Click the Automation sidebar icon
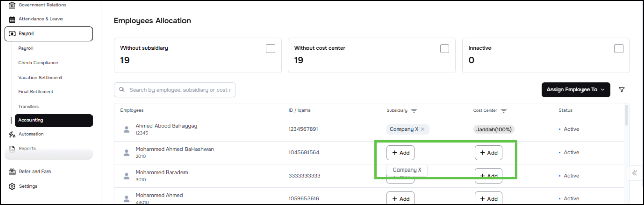Image resolution: width=644 pixels, height=205 pixels. pyautogui.click(x=12, y=134)
